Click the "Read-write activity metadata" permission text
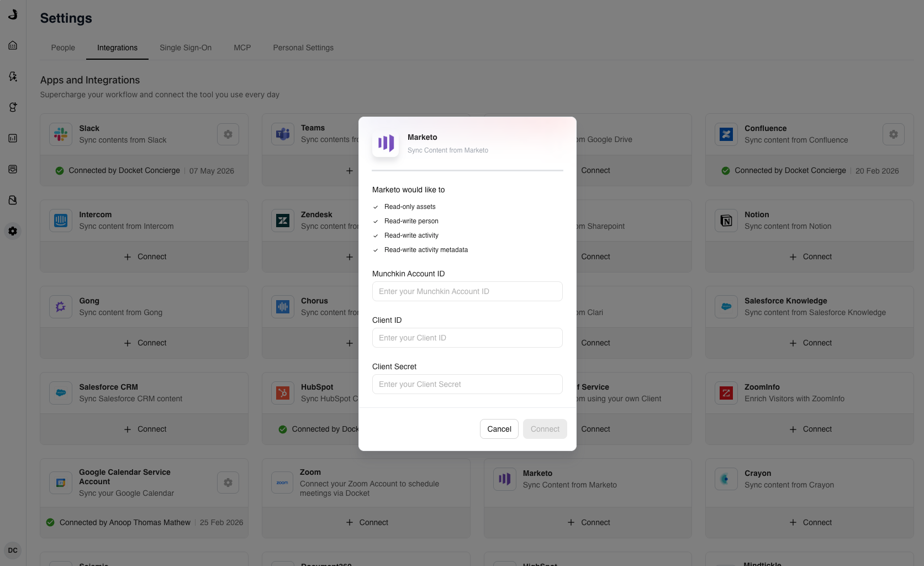 click(426, 250)
